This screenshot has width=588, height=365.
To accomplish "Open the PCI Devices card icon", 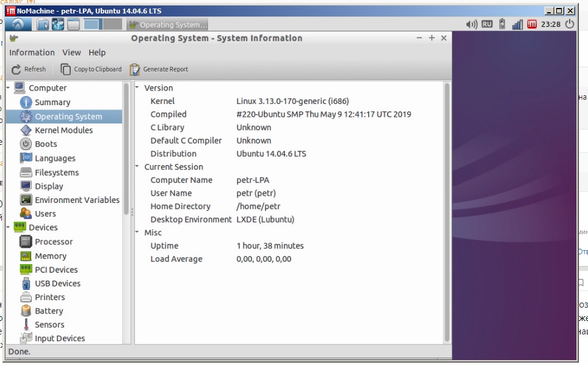I will coord(26,269).
